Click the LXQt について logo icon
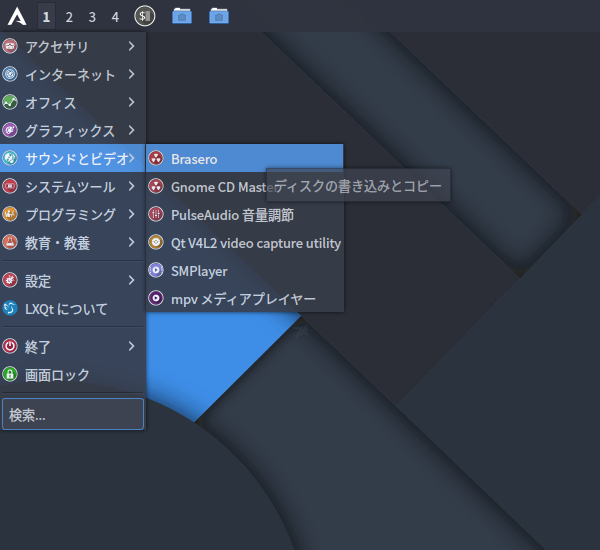This screenshot has width=600, height=550. [x=10, y=308]
